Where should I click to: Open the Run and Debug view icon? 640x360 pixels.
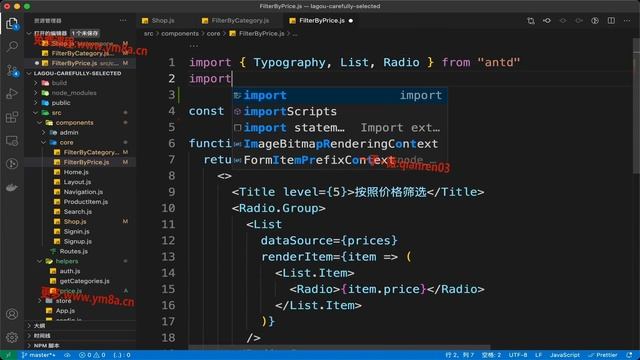(12, 93)
